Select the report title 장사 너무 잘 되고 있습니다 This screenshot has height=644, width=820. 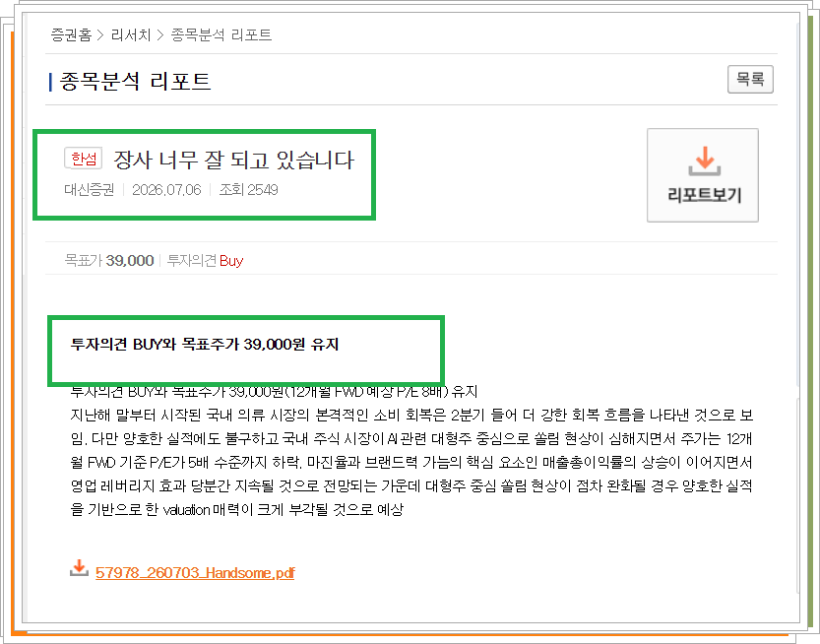[233, 160]
